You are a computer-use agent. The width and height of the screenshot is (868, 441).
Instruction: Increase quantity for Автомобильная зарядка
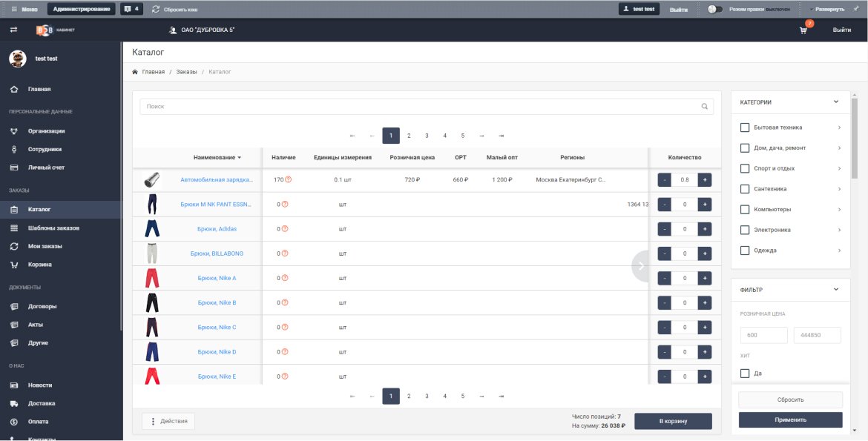click(705, 180)
